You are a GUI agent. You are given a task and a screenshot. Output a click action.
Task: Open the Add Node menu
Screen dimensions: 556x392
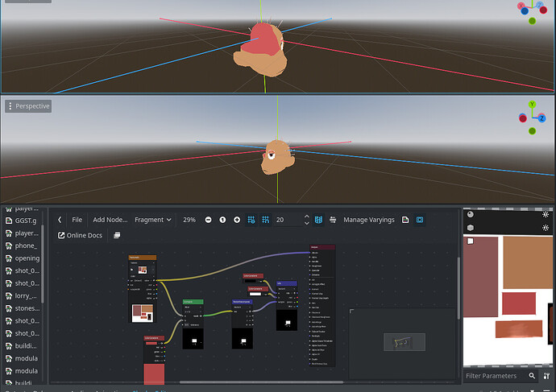pos(110,220)
